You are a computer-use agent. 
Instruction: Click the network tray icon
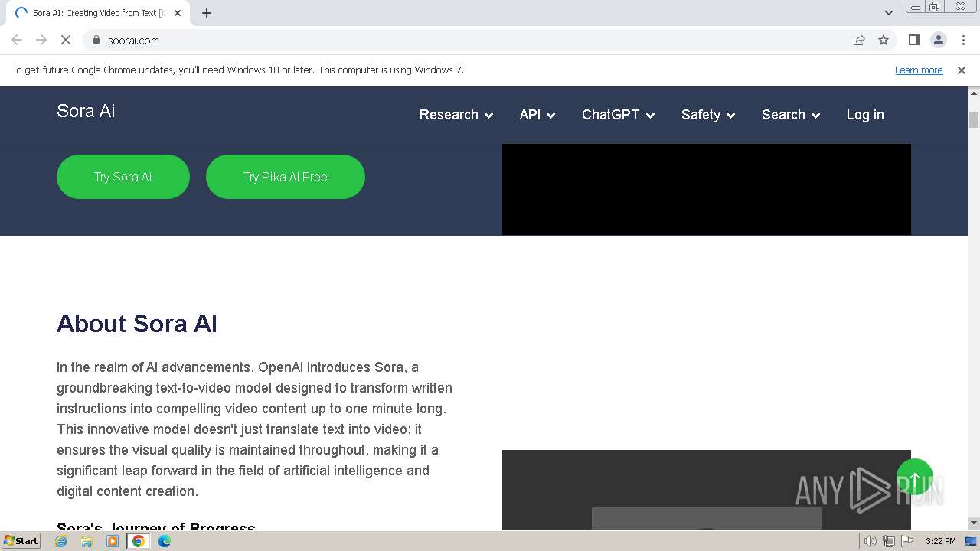889,541
